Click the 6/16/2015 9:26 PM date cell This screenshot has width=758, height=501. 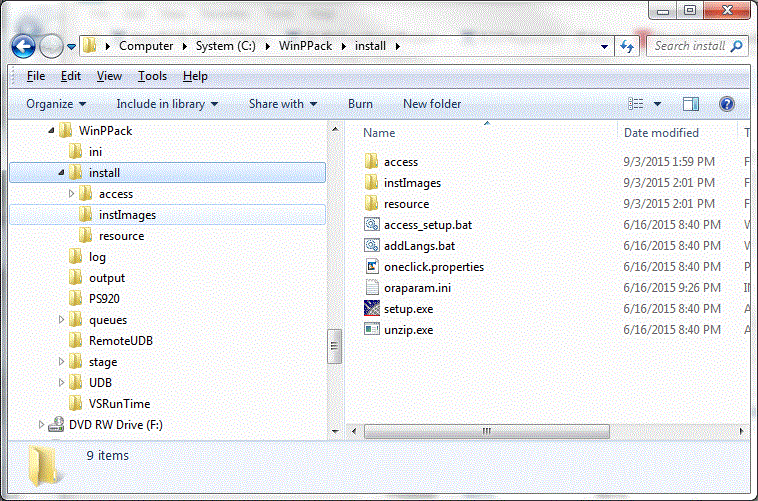[672, 288]
